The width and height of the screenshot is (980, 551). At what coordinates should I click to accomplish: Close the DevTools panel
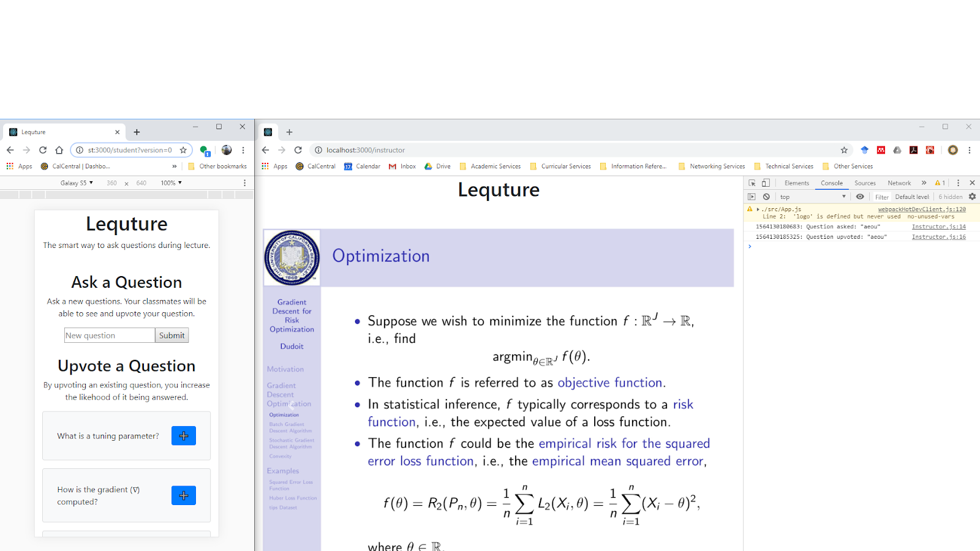(972, 183)
